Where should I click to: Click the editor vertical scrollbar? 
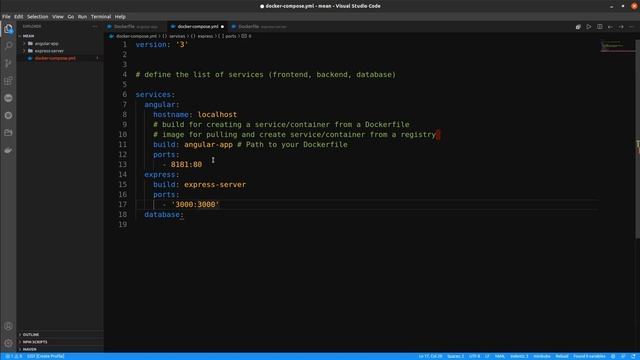coord(638,139)
